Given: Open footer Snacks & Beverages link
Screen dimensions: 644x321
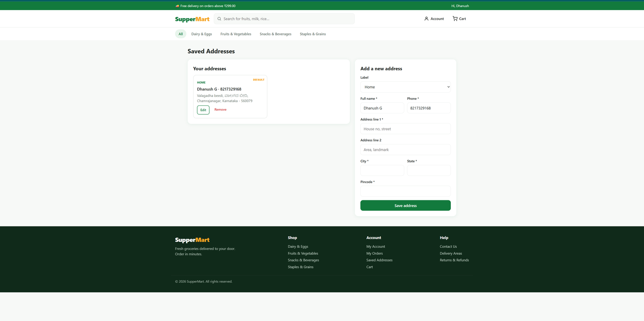Looking at the screenshot, I should [x=303, y=260].
